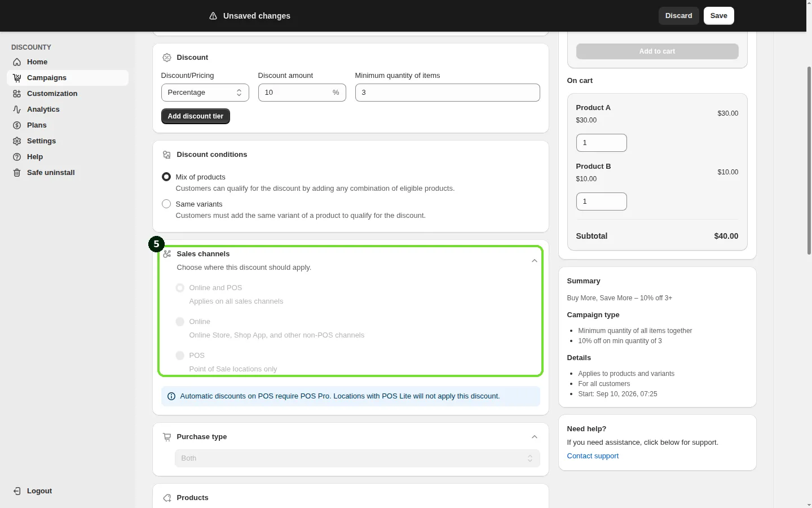This screenshot has height=508, width=812.
Task: Open Settings from the sidebar
Action: coord(68,141)
